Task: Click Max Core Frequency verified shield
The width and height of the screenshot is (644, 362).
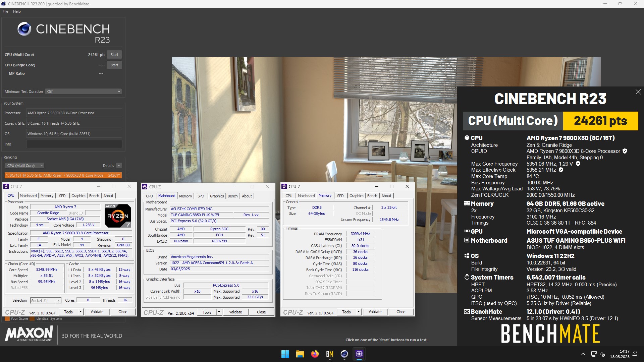Action: coord(578,164)
